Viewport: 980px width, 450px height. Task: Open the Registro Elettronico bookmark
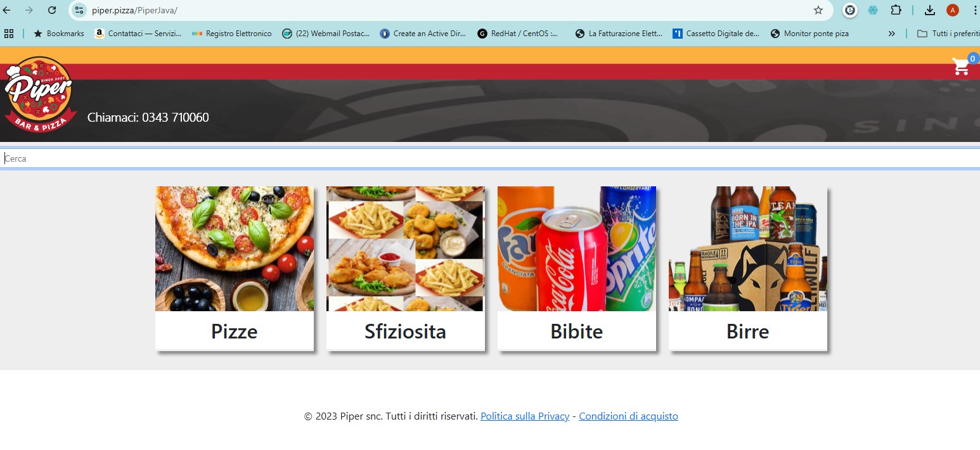click(232, 34)
